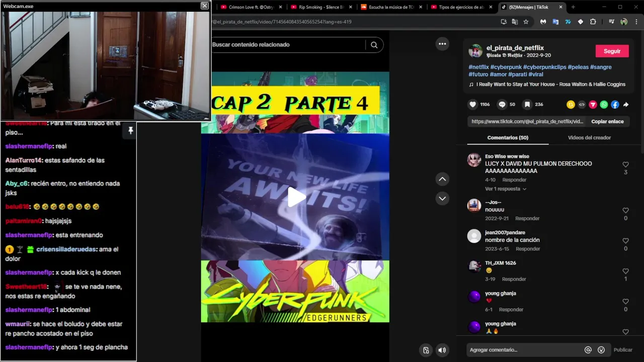
Task: Open the Malwarebytes extension icon
Action: coord(543,22)
